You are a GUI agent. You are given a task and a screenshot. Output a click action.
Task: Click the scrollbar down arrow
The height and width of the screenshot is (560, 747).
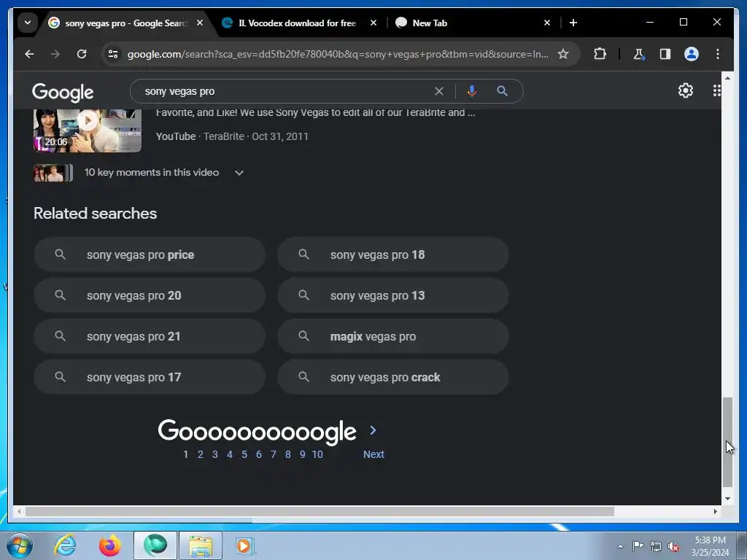click(727, 499)
